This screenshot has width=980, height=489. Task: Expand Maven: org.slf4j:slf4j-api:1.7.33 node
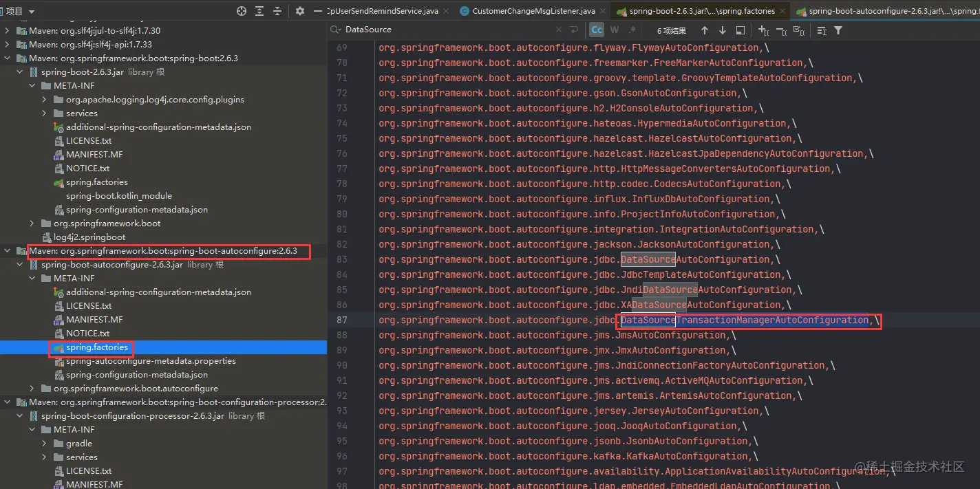pos(7,45)
